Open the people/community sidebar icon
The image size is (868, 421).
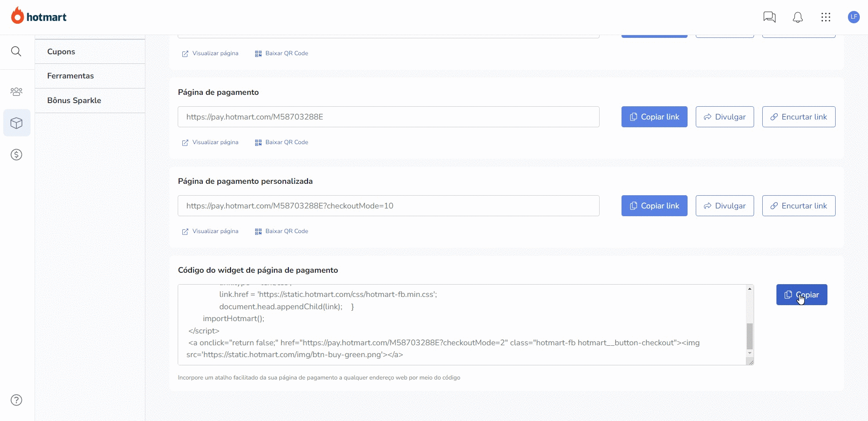pyautogui.click(x=16, y=92)
